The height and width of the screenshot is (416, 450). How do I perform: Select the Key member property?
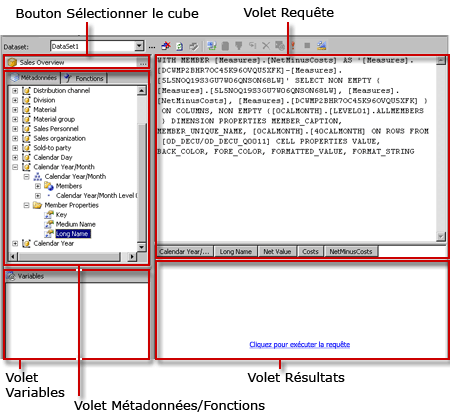pyautogui.click(x=61, y=215)
